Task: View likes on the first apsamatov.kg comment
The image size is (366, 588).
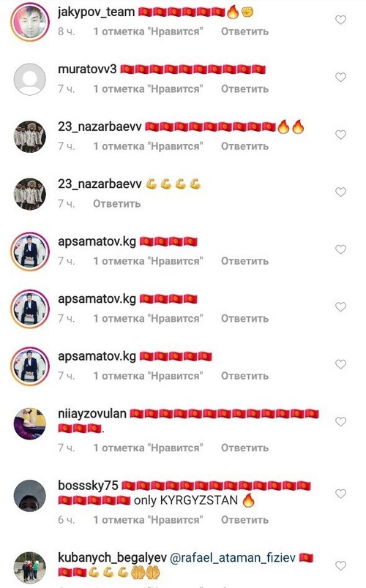Action: point(148,261)
